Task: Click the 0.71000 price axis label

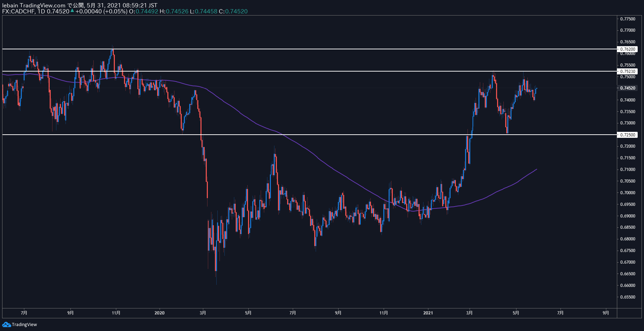Action: point(627,170)
